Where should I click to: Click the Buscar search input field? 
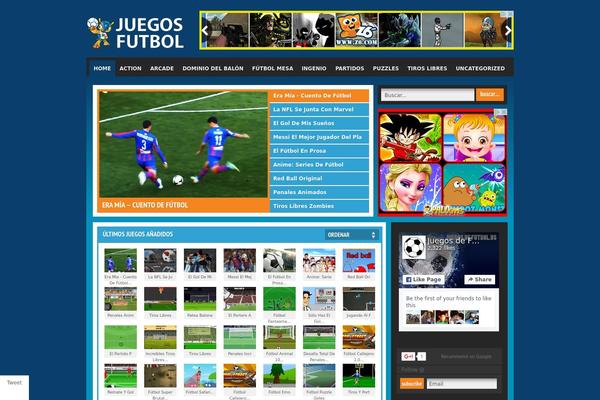[x=427, y=95]
